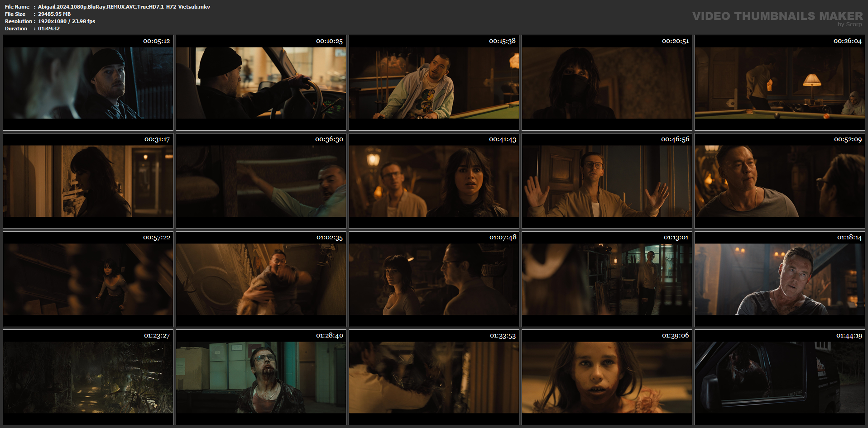Pick the frame timestamped 01:07:48
The width and height of the screenshot is (868, 428).
pyautogui.click(x=434, y=279)
